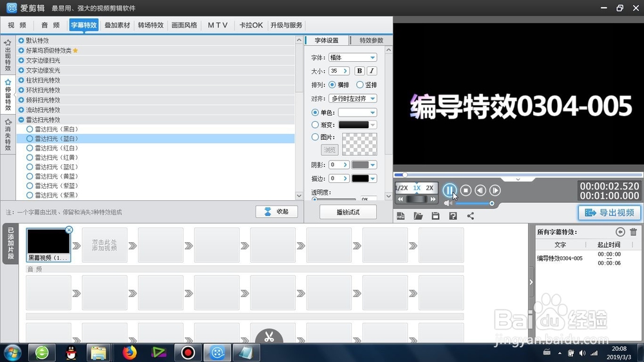Screen dimensions: 644x362
Task: Expand 柱状扫光特效 category
Action: tap(21, 80)
